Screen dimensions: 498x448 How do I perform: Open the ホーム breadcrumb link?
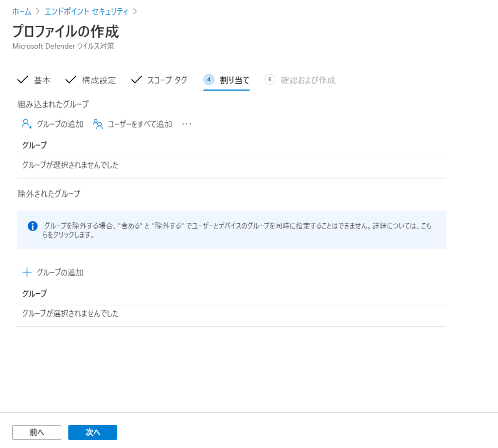[x=21, y=12]
